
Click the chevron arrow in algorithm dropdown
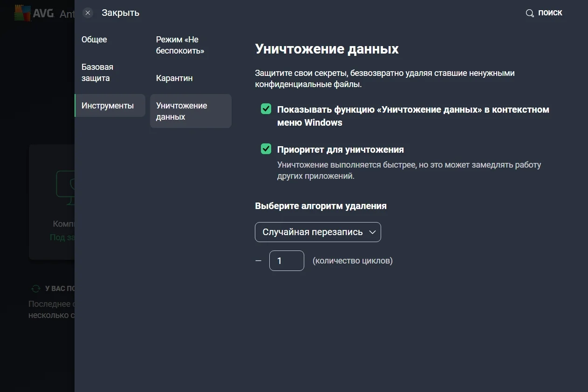(x=372, y=232)
